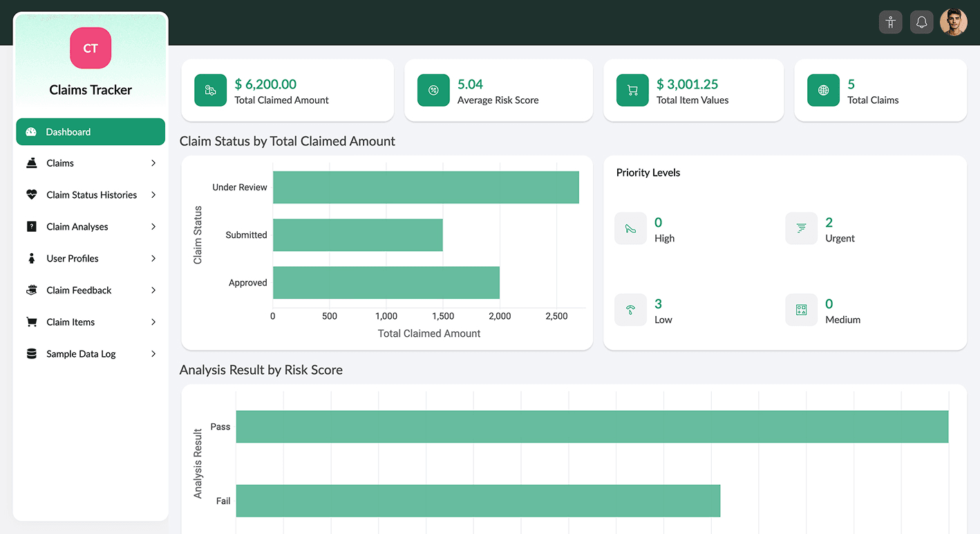Click the shopping cart icon on Total Item Values
980x534 pixels.
[632, 90]
